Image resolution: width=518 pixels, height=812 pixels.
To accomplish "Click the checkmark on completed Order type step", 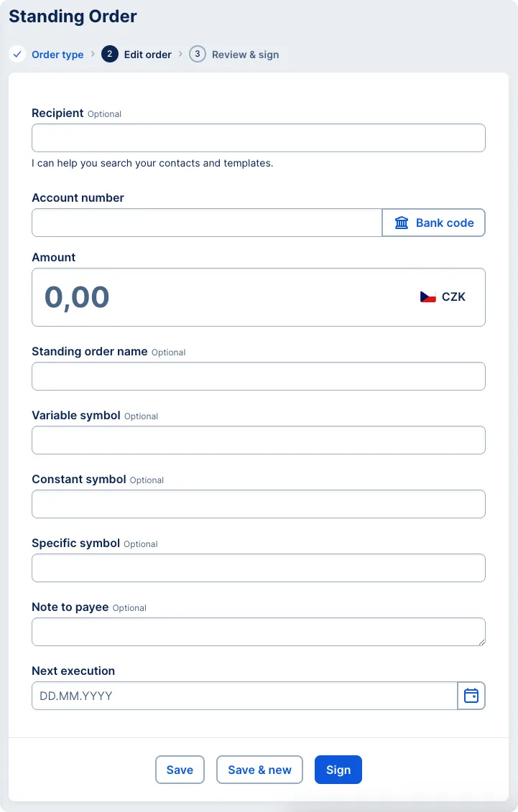I will point(17,54).
